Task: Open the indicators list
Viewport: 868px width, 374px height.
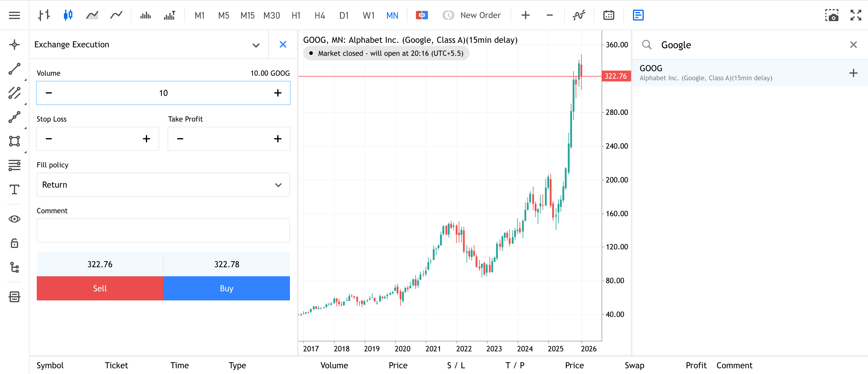Action: (579, 15)
